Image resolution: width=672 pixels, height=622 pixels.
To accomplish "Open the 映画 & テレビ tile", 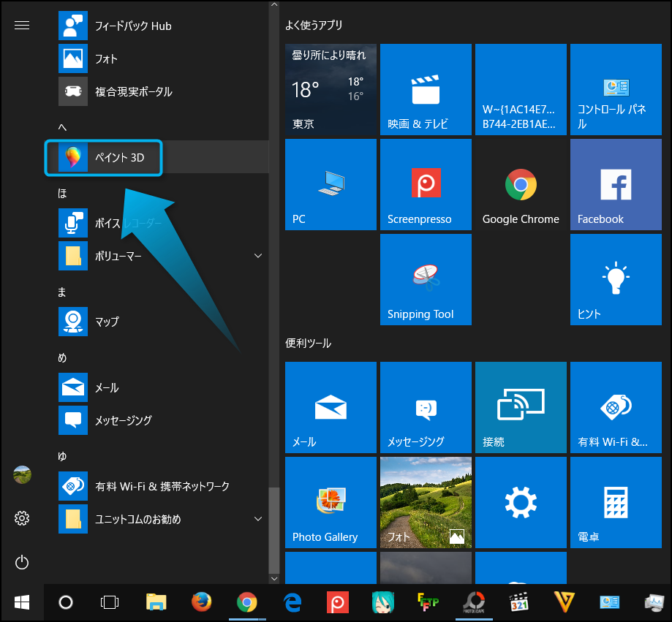I will coord(426,90).
